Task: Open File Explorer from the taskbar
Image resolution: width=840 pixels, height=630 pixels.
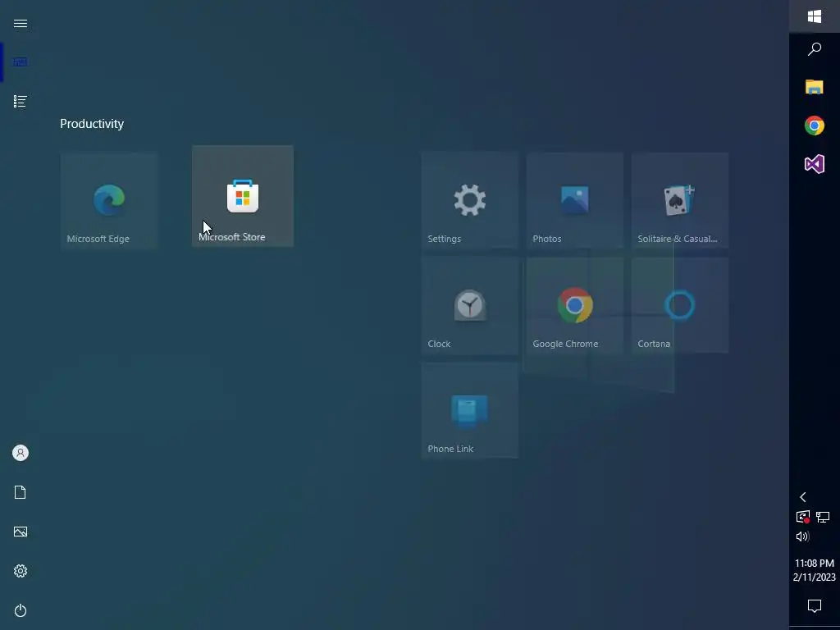Action: 815,87
